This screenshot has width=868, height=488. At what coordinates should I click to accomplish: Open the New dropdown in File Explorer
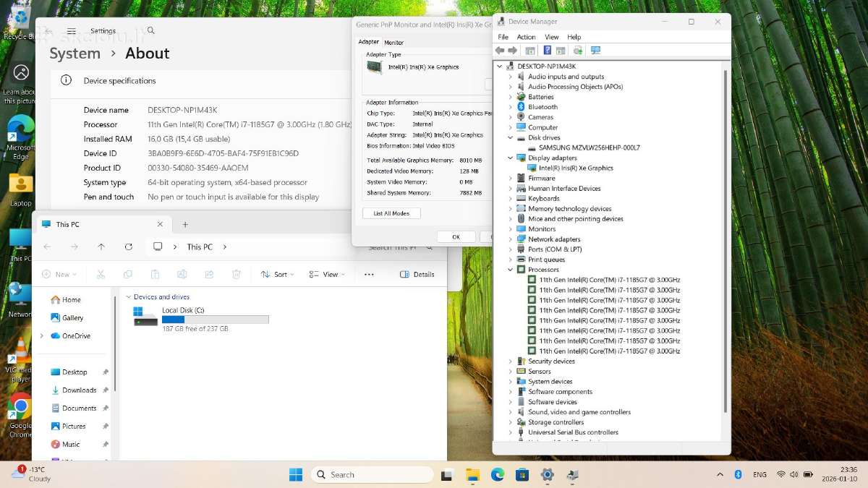pos(59,274)
